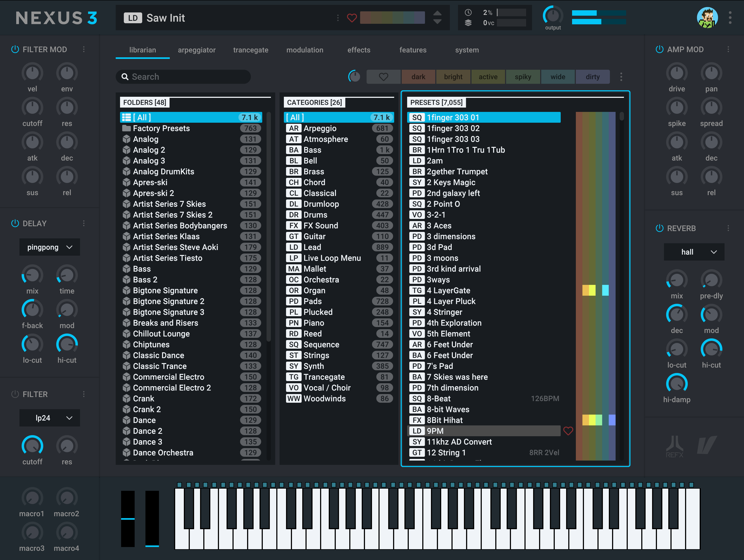Open tag filter options dots
This screenshot has width=744, height=560.
pos(621,77)
